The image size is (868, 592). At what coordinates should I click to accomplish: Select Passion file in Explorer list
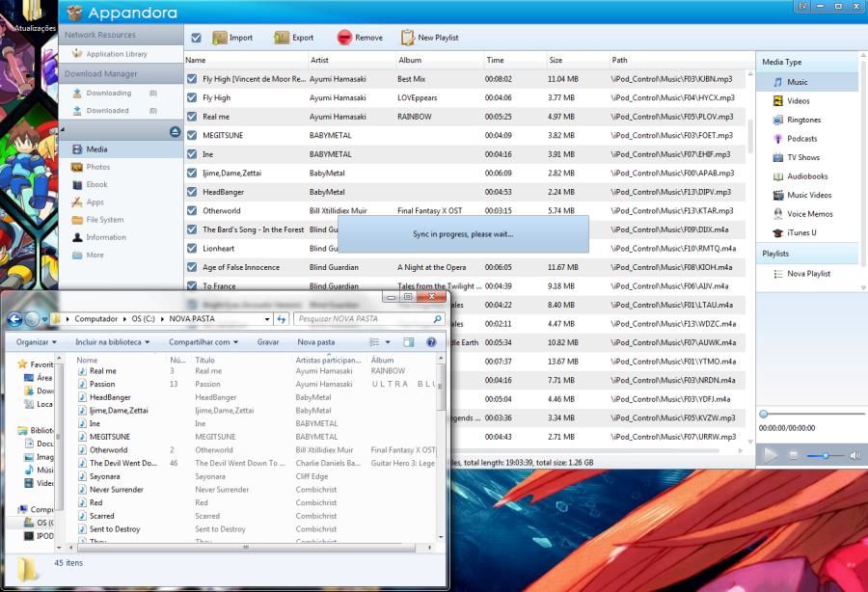point(102,384)
